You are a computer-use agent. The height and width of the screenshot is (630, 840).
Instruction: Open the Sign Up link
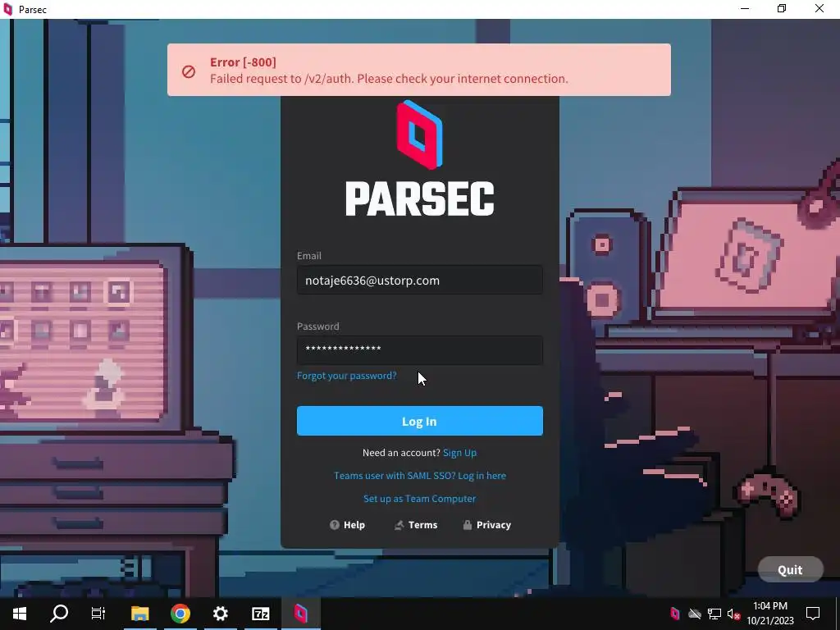click(459, 453)
